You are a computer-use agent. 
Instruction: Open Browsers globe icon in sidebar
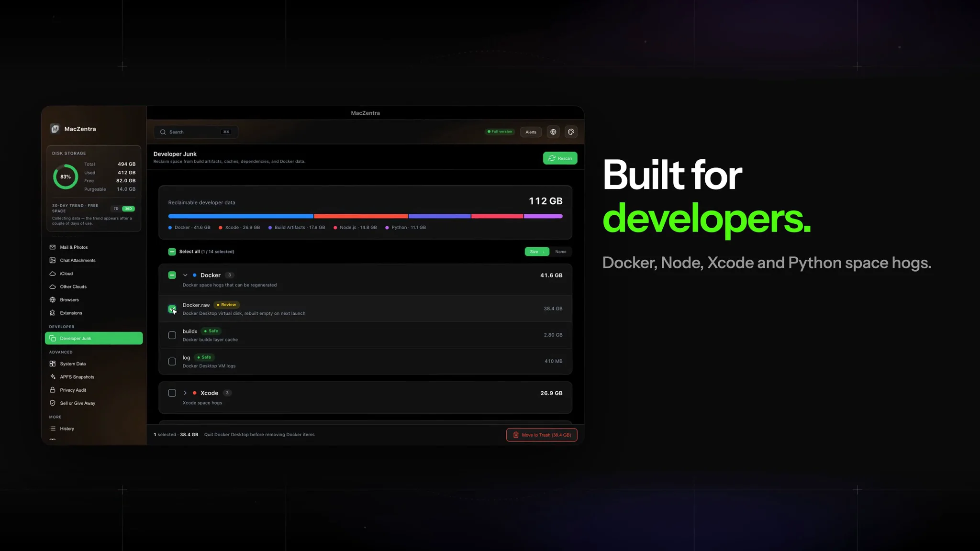pos(53,300)
